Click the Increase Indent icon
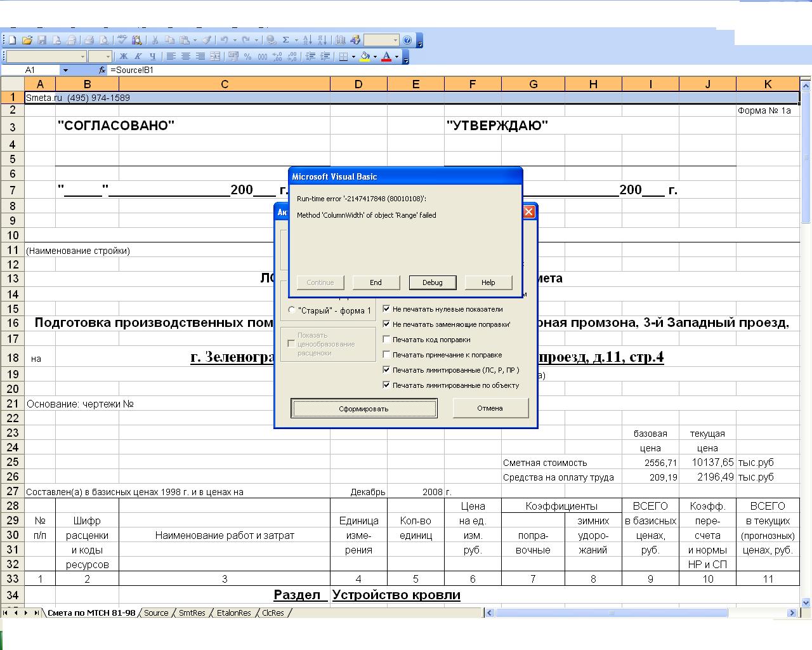 tap(325, 56)
